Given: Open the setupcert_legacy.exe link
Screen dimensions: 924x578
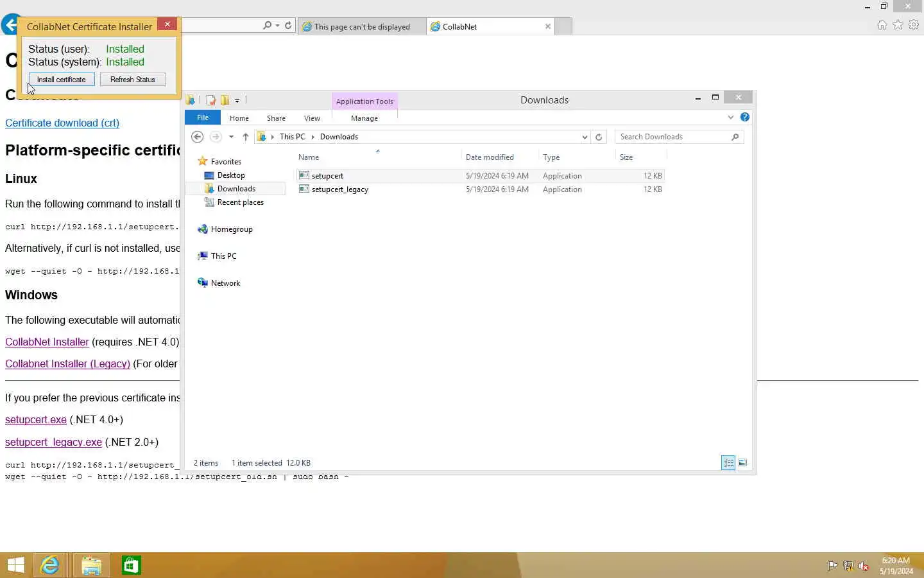Looking at the screenshot, I should (53, 442).
